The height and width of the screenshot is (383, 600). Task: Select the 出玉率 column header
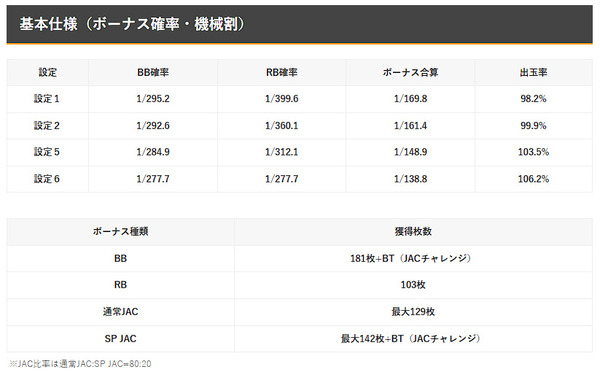[x=533, y=72]
